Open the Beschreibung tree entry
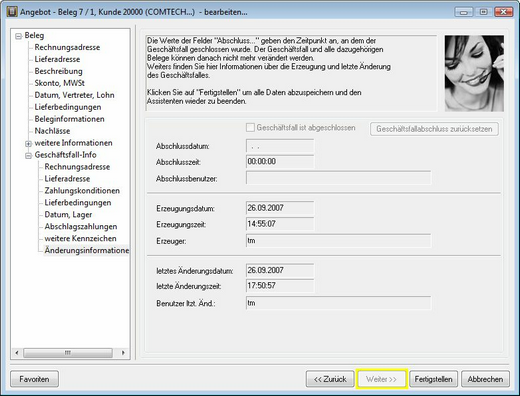Viewport: 520px width, 396px height. (x=58, y=71)
